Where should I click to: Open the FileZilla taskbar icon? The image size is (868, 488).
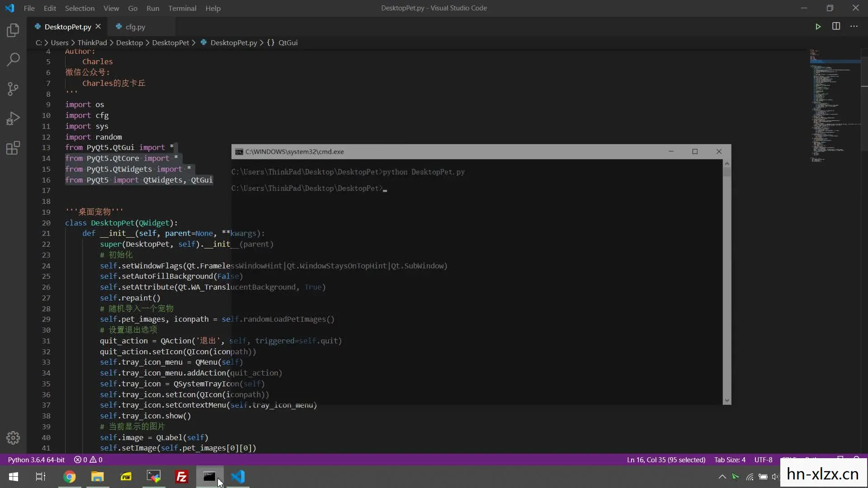pyautogui.click(x=182, y=477)
